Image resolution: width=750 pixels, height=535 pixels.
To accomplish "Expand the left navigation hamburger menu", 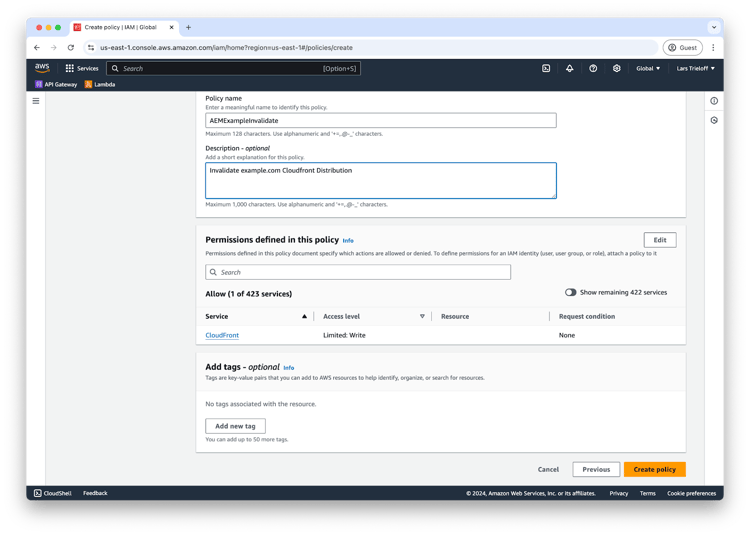I will (x=36, y=101).
